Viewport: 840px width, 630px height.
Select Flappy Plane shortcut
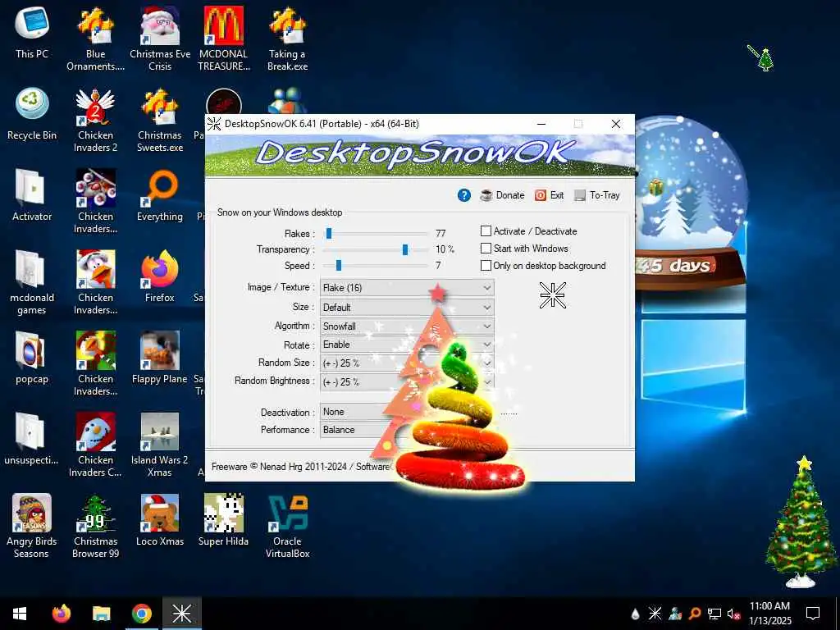pyautogui.click(x=160, y=358)
